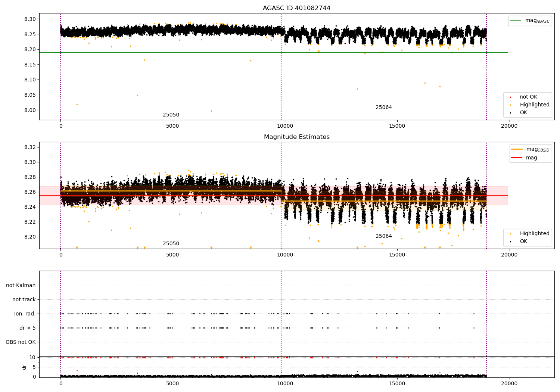The width and height of the screenshot is (560, 392).
Task: Click the '15000' x-tick under the top plot
Action: 397,126
